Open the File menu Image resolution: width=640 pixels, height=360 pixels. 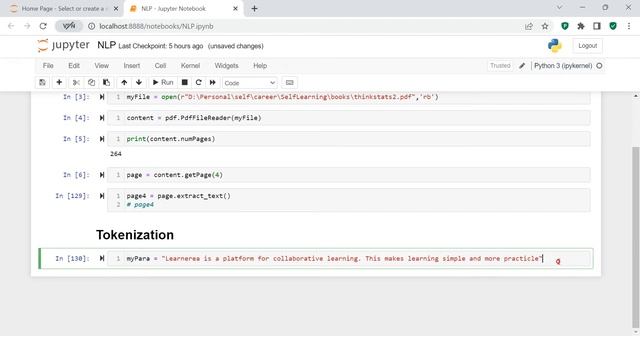(48, 66)
